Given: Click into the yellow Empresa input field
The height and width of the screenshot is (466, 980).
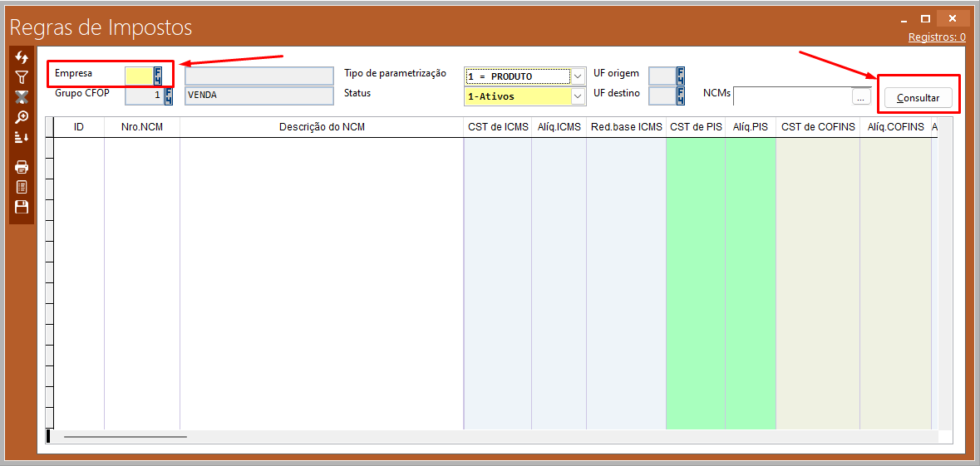Looking at the screenshot, I should [138, 76].
